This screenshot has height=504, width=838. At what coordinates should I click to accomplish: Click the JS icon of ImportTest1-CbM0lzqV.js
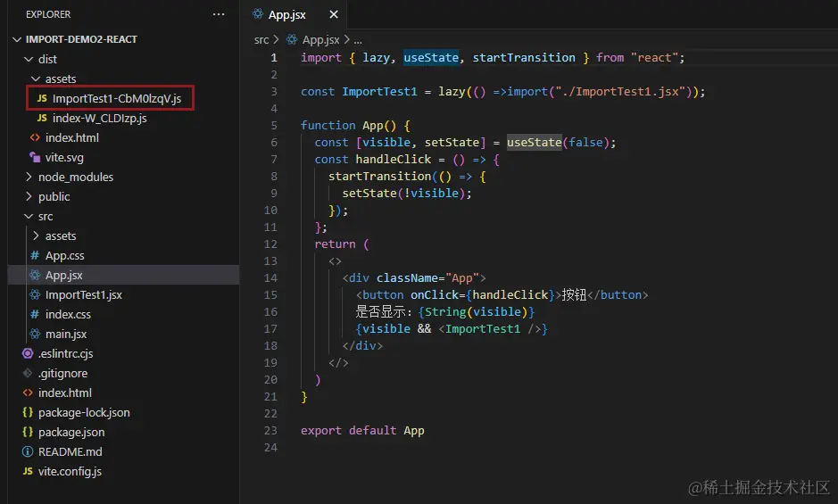[42, 98]
